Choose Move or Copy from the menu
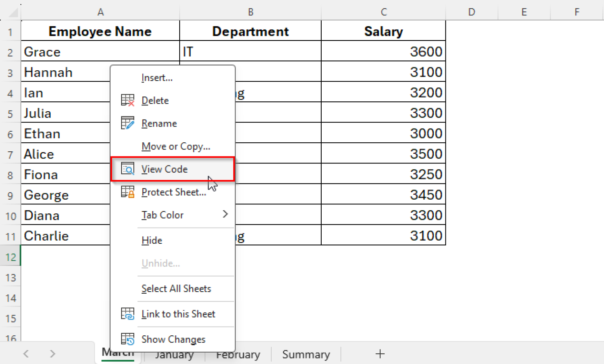 [176, 146]
